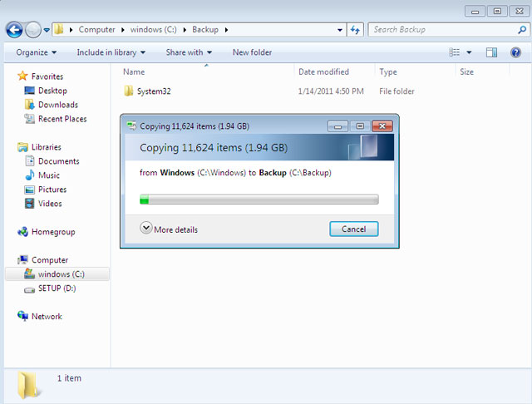Select windows (C:) drive in navigation pane
This screenshot has height=404, width=532.
[x=61, y=274]
